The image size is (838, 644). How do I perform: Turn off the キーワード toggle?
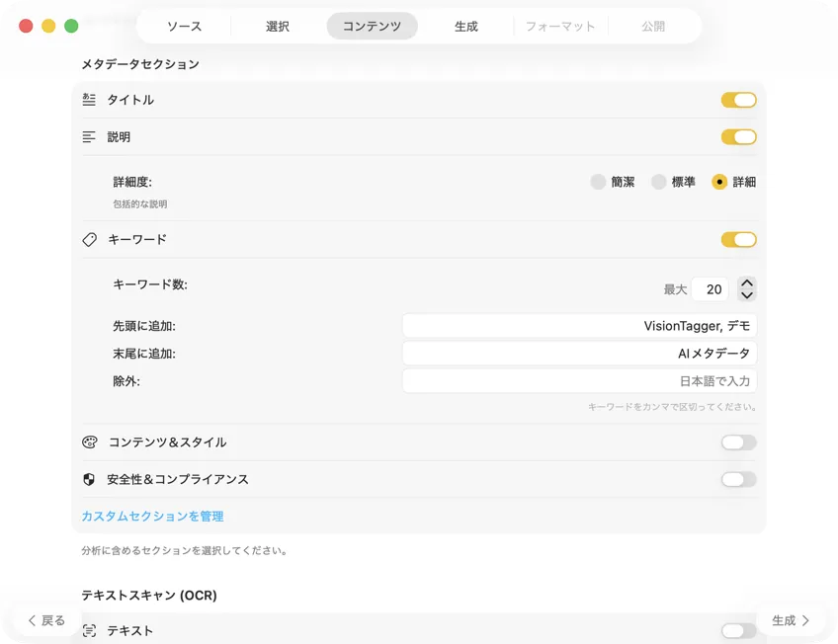738,239
